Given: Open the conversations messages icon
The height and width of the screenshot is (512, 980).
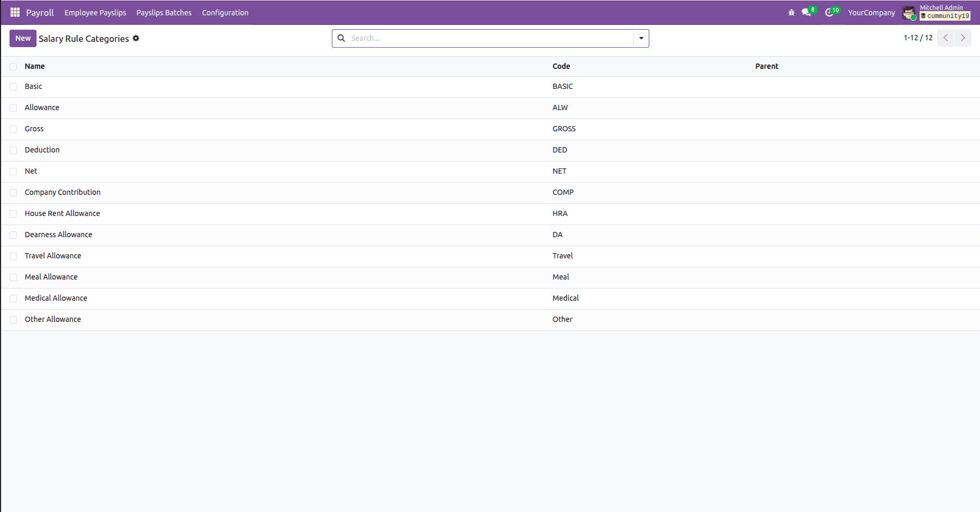Looking at the screenshot, I should pos(807,12).
